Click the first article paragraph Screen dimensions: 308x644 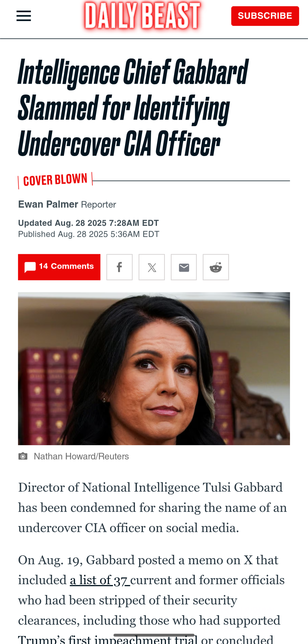tap(153, 508)
